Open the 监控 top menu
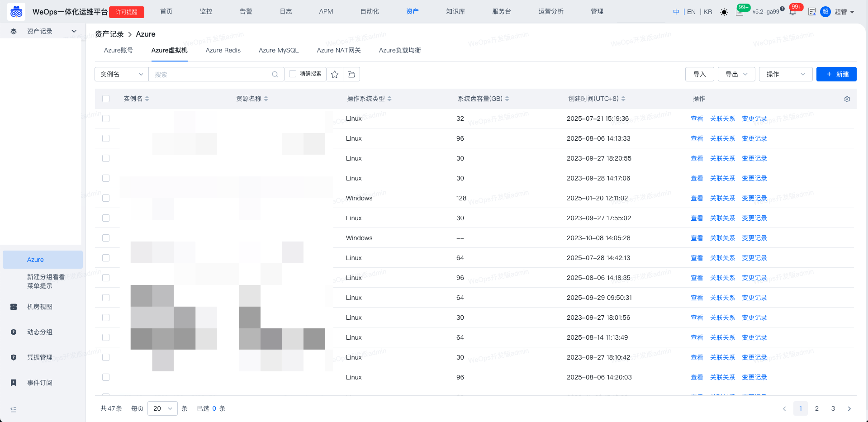The height and width of the screenshot is (422, 868). [206, 11]
